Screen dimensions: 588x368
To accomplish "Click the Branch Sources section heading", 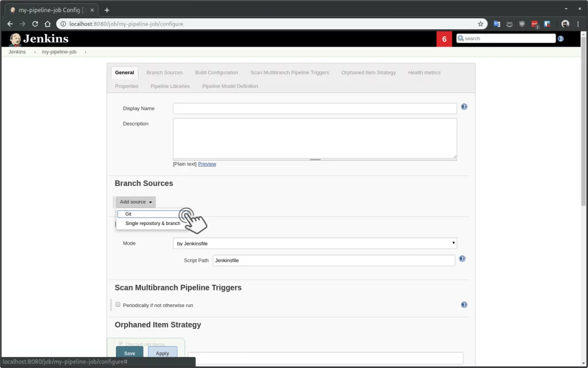I will (144, 184).
